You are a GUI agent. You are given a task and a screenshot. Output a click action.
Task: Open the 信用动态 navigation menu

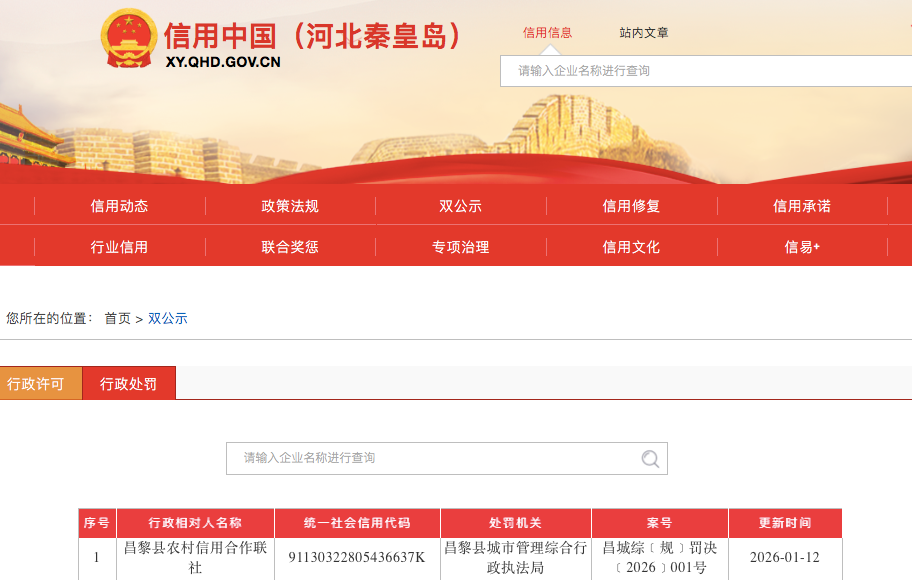click(x=119, y=206)
